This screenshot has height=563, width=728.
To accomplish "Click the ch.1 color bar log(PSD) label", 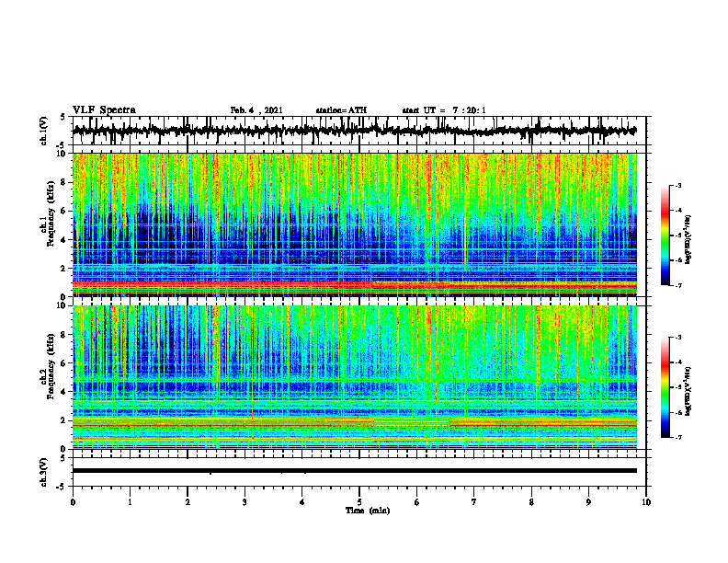I will point(688,240).
